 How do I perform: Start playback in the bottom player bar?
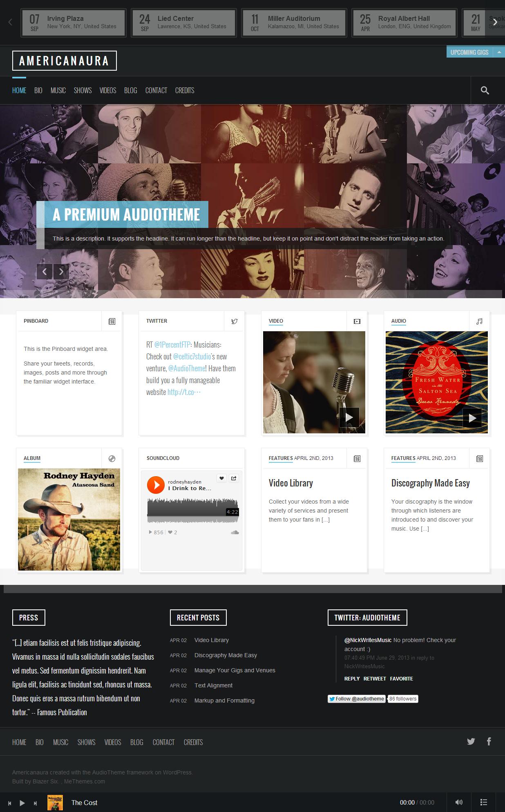(22, 803)
